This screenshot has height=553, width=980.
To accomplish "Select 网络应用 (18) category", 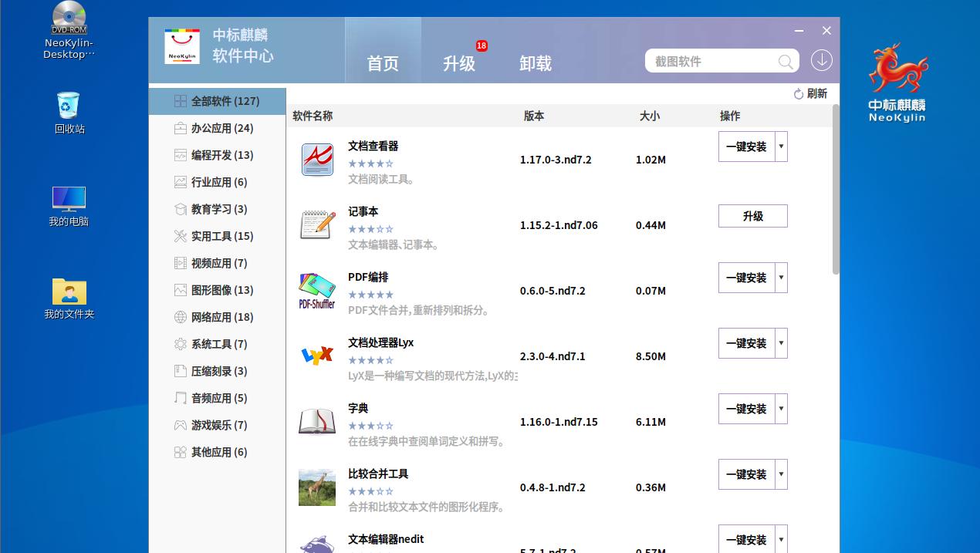I will coord(217,317).
